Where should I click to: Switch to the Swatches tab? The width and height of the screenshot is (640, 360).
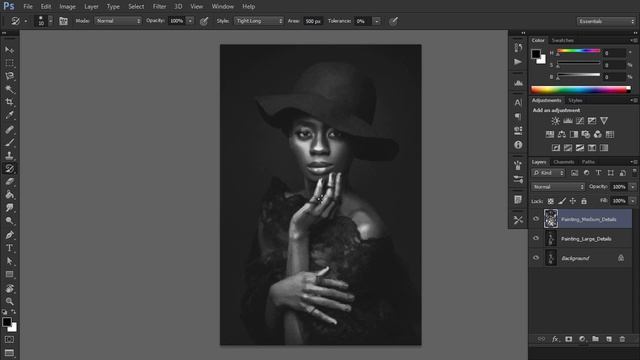tap(562, 40)
